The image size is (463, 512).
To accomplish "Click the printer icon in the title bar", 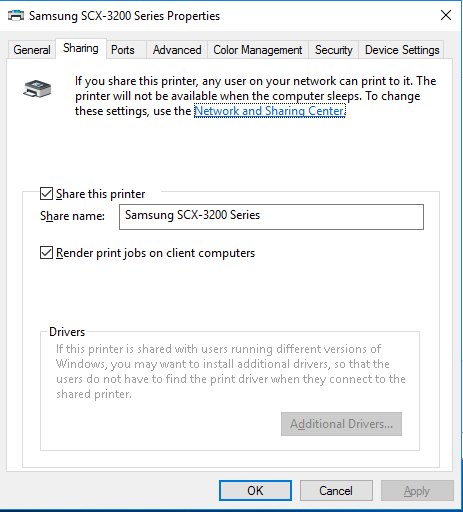I will pyautogui.click(x=16, y=15).
